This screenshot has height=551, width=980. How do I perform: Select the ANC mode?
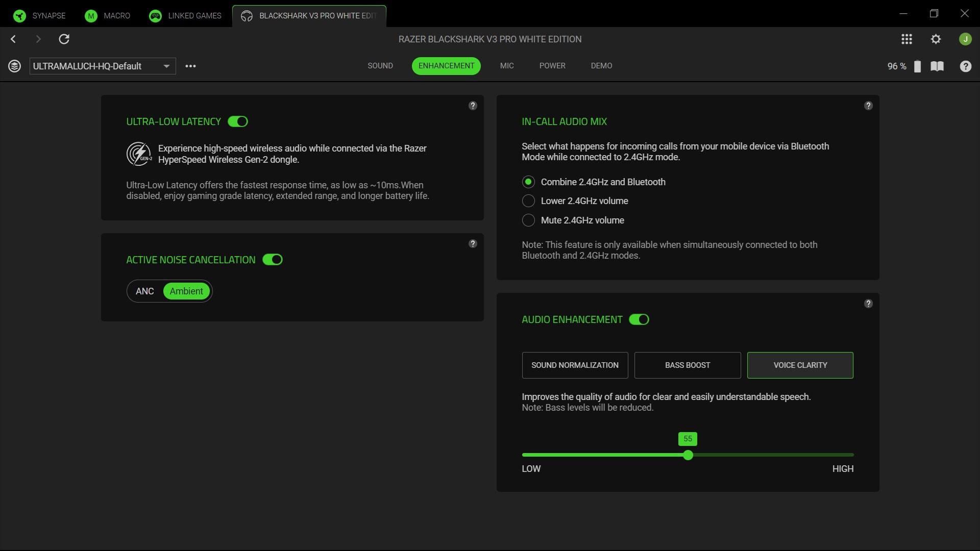click(x=145, y=291)
